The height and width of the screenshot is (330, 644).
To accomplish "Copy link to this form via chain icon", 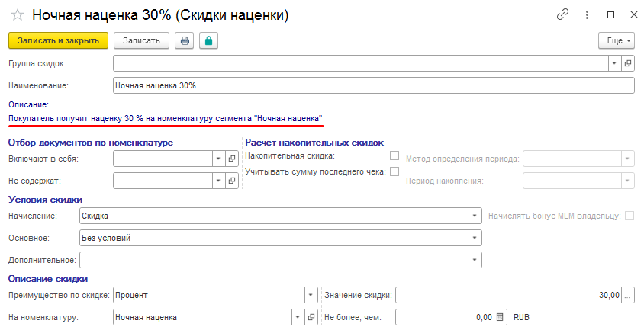I will click(x=562, y=14).
